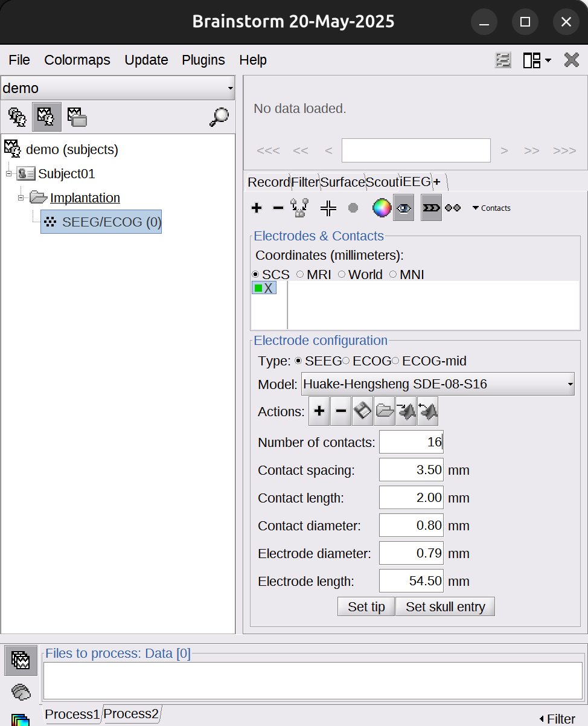Click the first page <<< navigation button
The image size is (588, 726).
(x=268, y=150)
